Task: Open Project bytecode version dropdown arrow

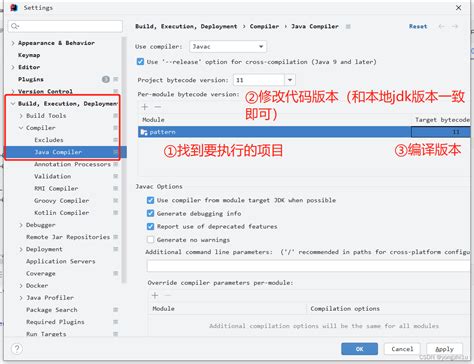Action: click(290, 80)
